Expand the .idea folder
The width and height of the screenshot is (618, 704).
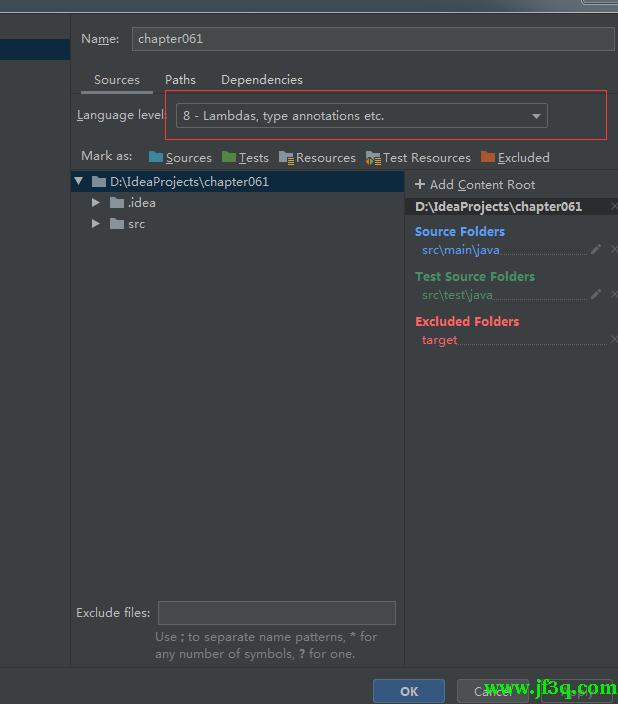point(96,202)
